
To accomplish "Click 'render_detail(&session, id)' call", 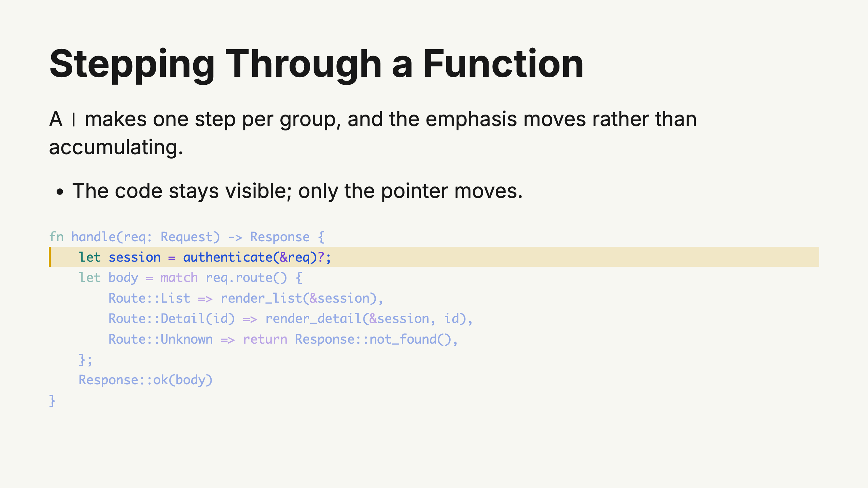I will click(x=366, y=319).
